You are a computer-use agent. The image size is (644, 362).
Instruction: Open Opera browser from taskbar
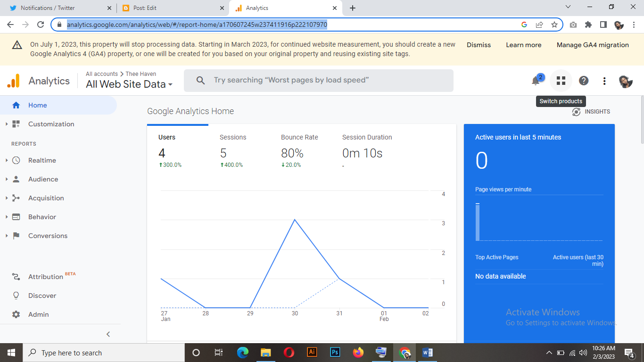tap(289, 353)
